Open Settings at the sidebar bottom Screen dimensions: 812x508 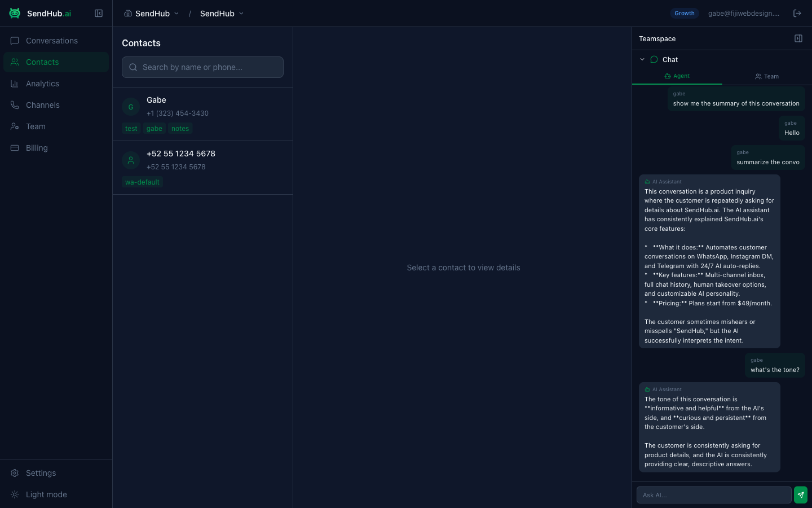(x=56, y=473)
